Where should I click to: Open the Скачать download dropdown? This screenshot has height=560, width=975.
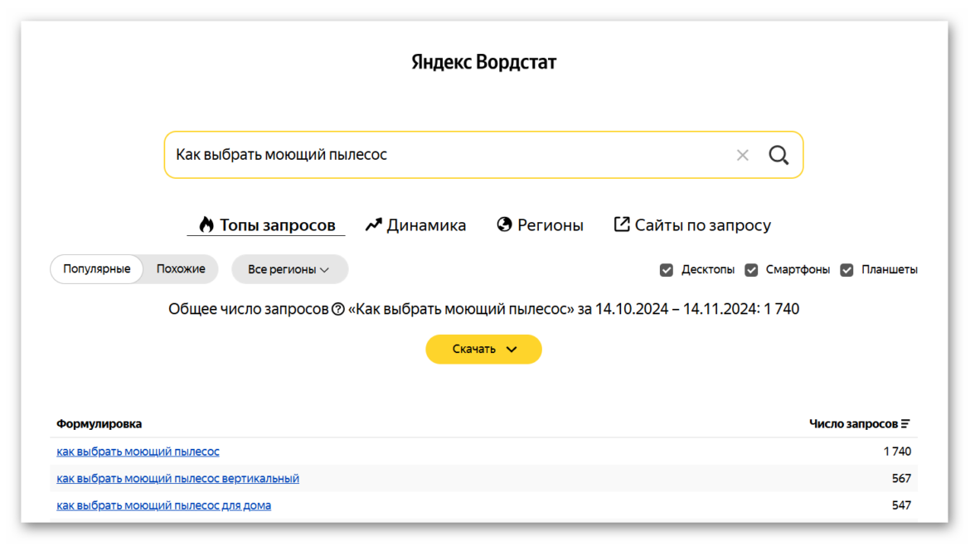coord(483,350)
